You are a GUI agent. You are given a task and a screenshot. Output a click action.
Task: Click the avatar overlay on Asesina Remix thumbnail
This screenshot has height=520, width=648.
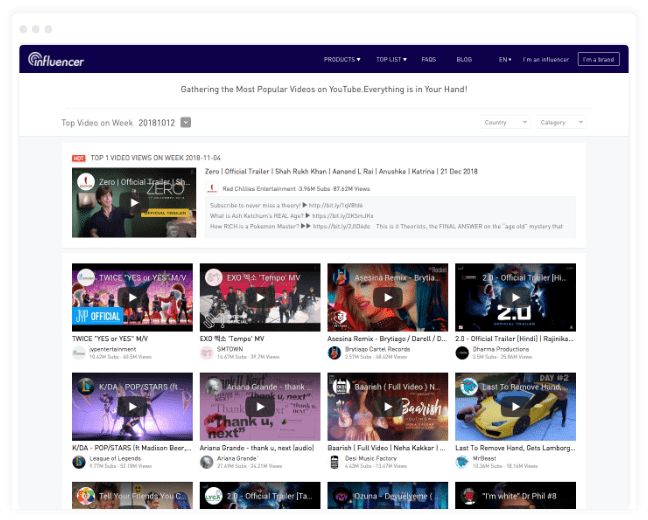(x=341, y=277)
